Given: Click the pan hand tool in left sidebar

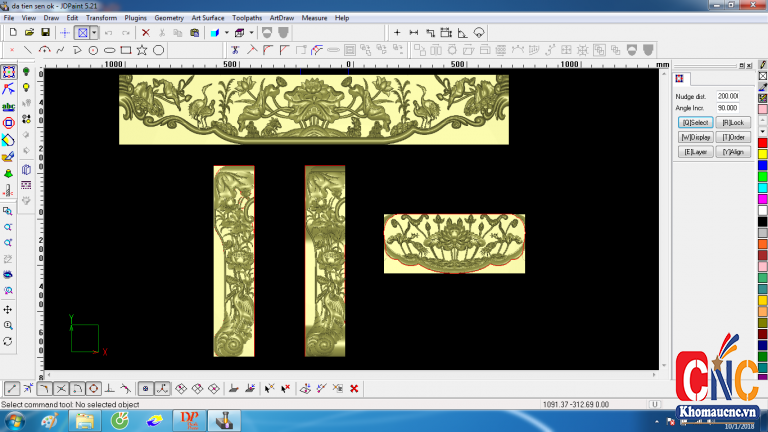Looking at the screenshot, I should coord(8,310).
